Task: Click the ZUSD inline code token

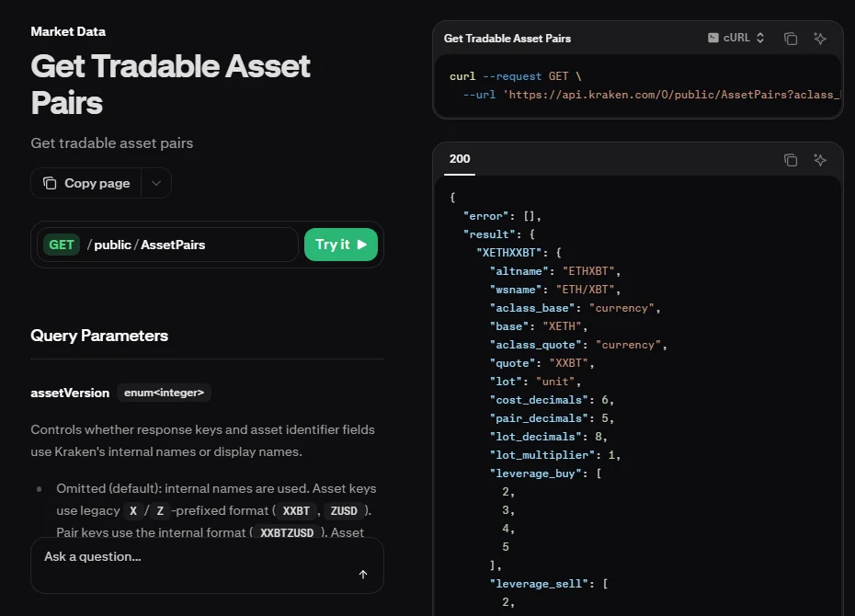Action: coord(344,511)
